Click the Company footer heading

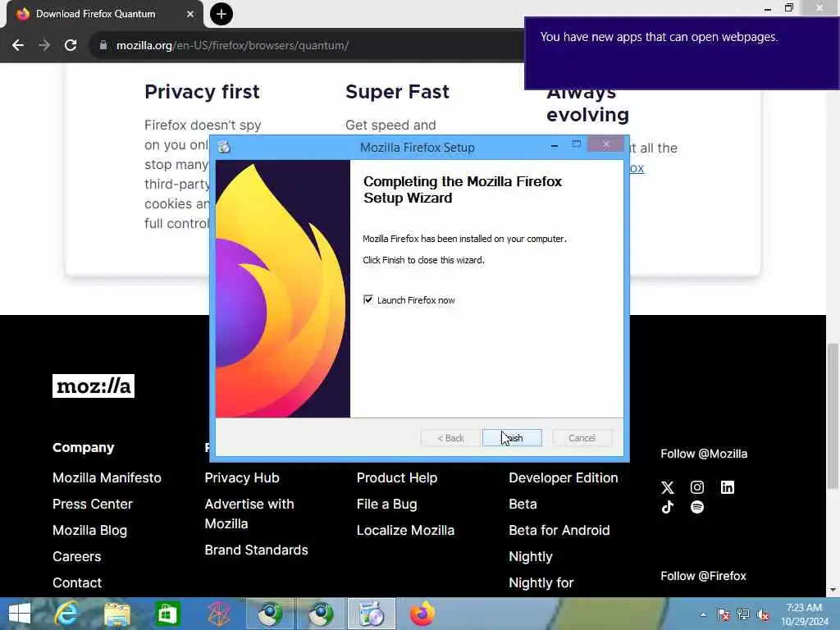(x=83, y=447)
